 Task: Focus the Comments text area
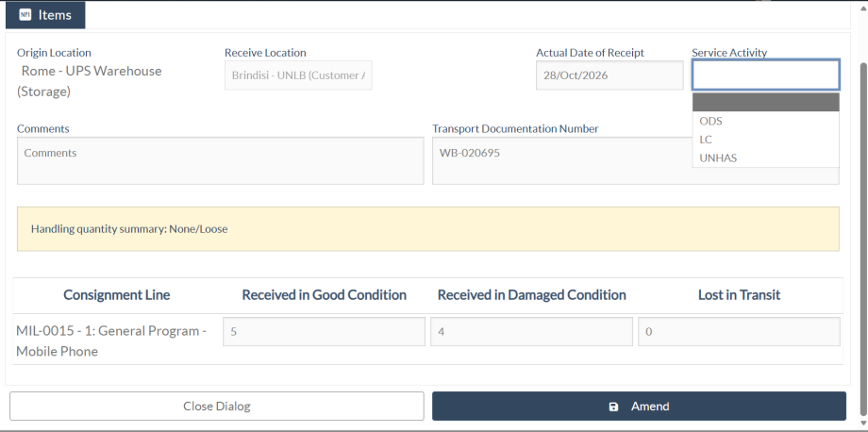click(x=221, y=160)
